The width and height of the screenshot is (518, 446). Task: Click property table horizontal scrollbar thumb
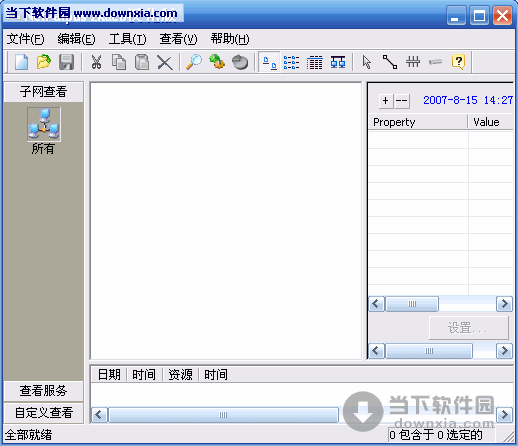point(412,304)
